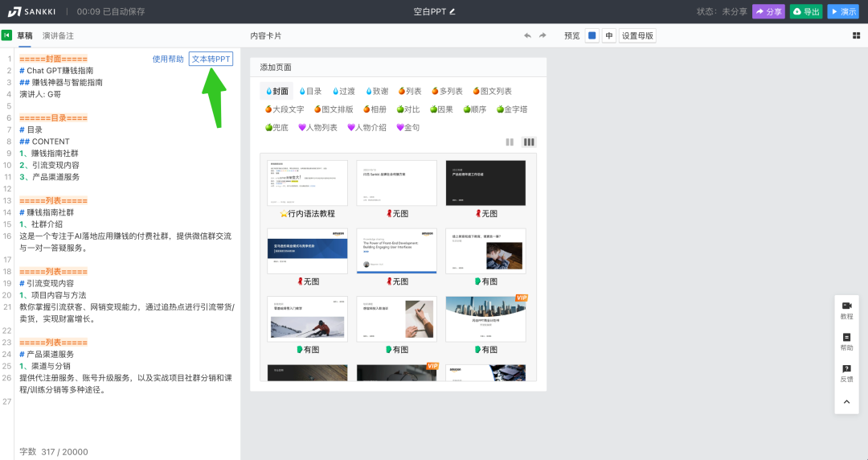Open the 反馈 feedback icon
The image size is (868, 460).
point(846,373)
